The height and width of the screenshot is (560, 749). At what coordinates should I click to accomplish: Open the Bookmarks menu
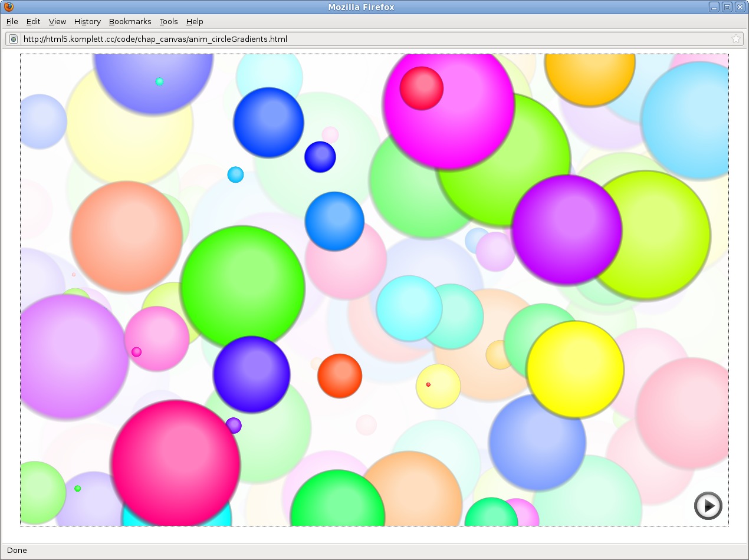[130, 21]
